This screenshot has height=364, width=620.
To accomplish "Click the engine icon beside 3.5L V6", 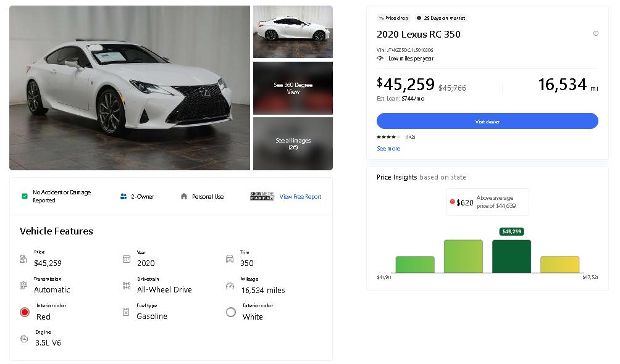I will click(x=23, y=339).
